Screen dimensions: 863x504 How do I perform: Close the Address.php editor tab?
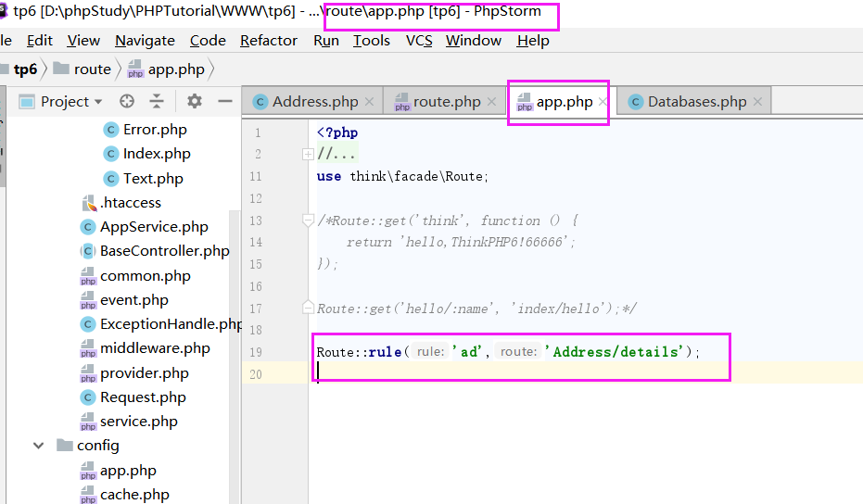click(369, 102)
